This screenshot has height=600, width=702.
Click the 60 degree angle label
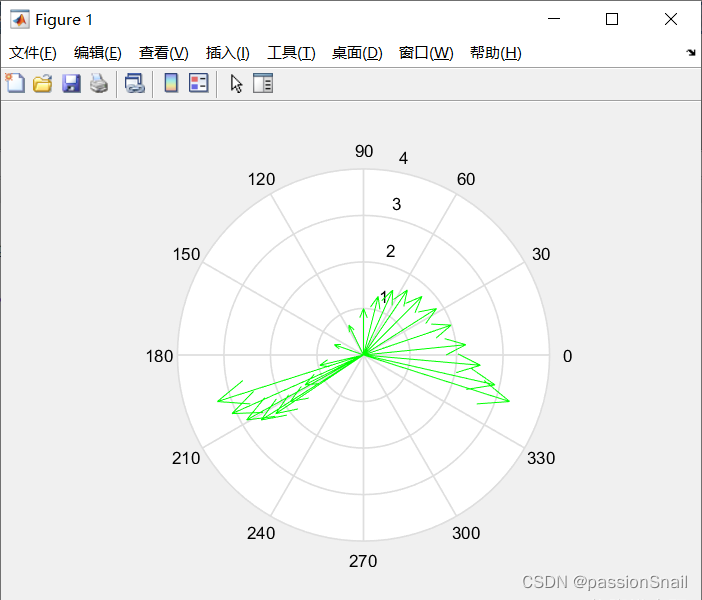[466, 180]
